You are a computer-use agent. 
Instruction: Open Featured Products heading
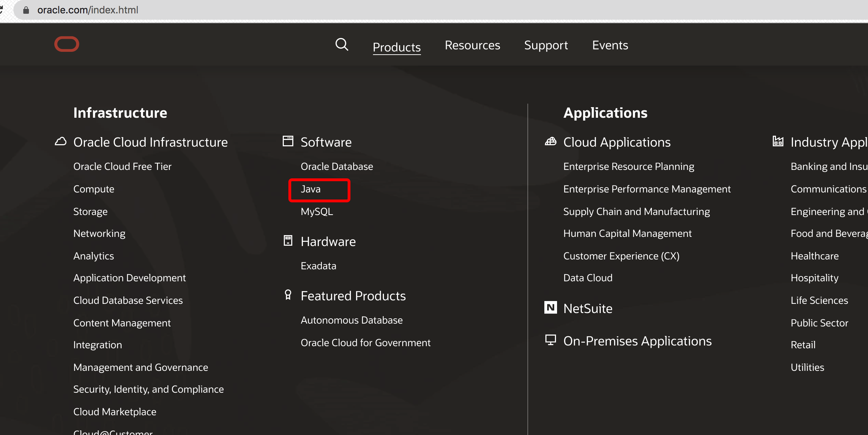pyautogui.click(x=353, y=296)
